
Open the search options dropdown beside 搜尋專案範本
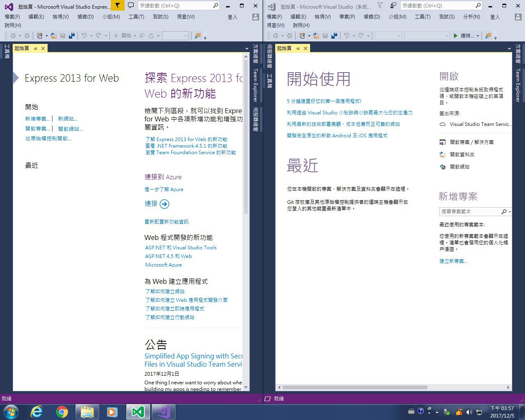[510, 212]
